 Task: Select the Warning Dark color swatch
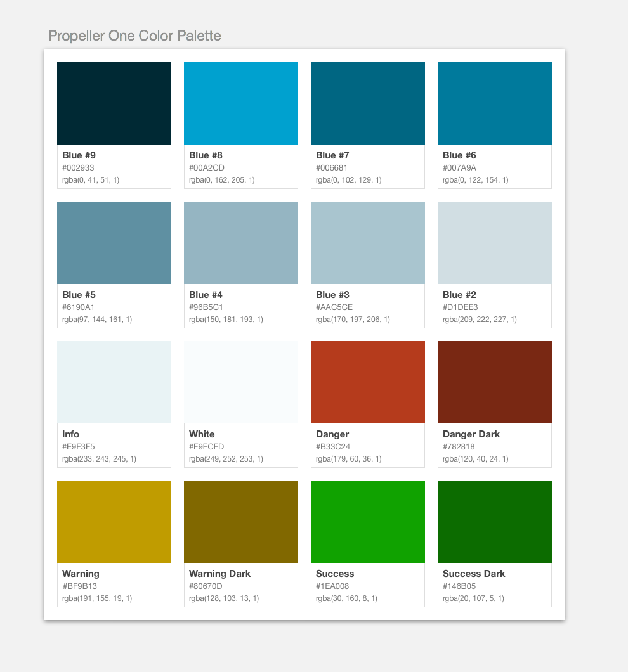(241, 522)
